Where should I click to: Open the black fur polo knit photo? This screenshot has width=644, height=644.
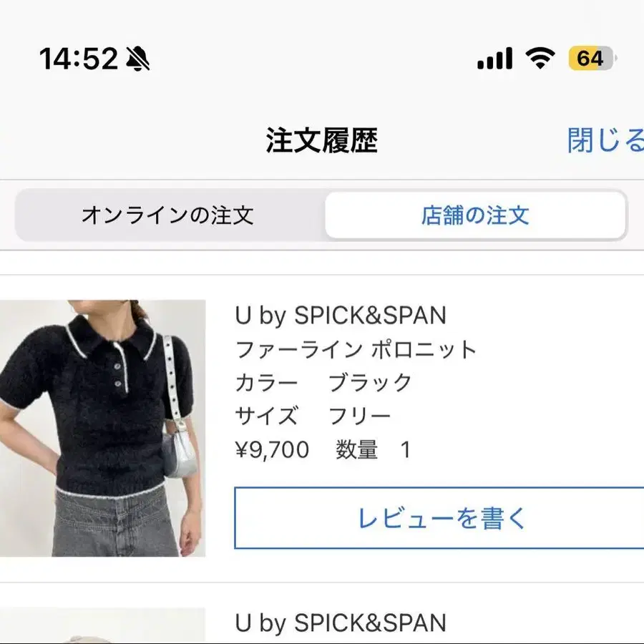[102, 429]
